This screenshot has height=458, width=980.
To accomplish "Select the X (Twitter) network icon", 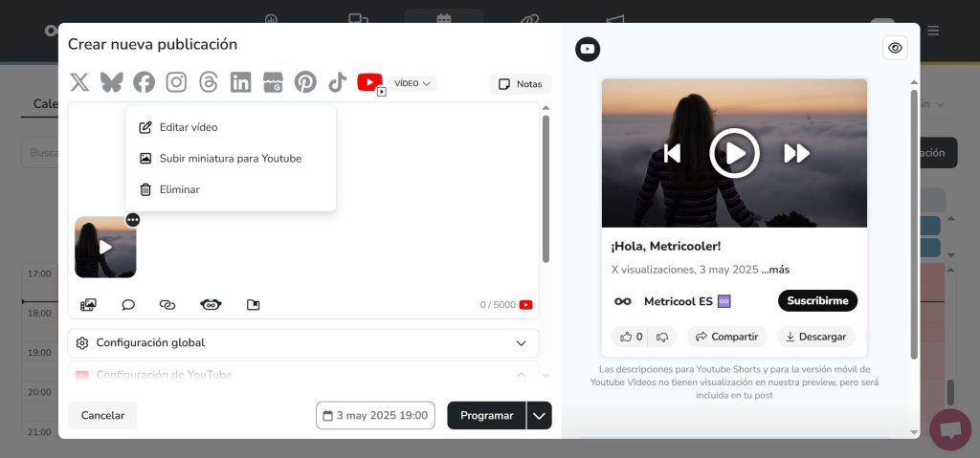I will point(79,82).
